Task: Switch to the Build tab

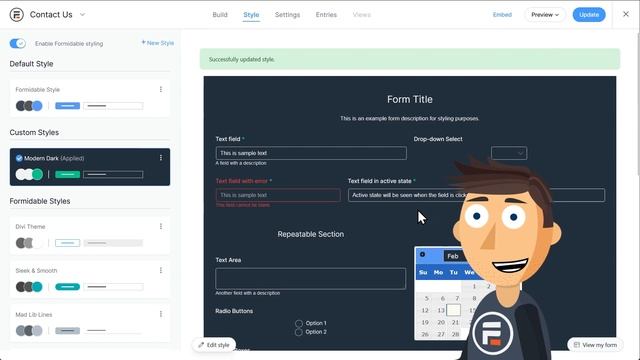Action: point(220,15)
